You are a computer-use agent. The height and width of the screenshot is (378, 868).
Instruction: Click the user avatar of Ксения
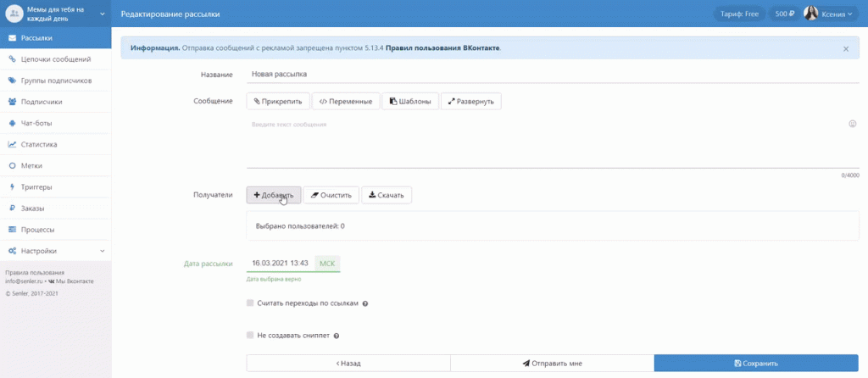810,14
